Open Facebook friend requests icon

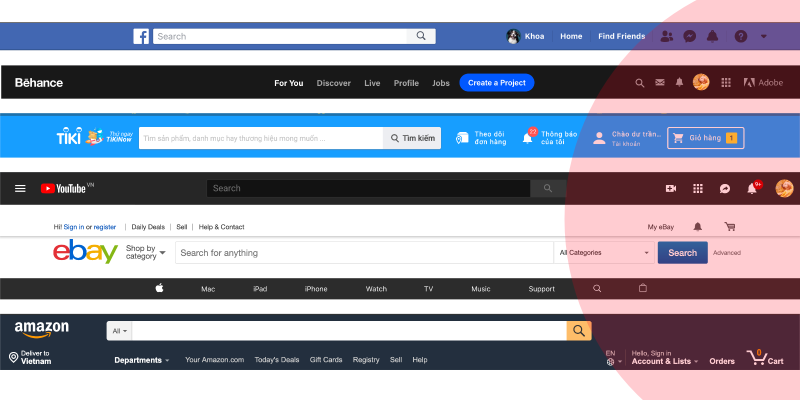666,36
